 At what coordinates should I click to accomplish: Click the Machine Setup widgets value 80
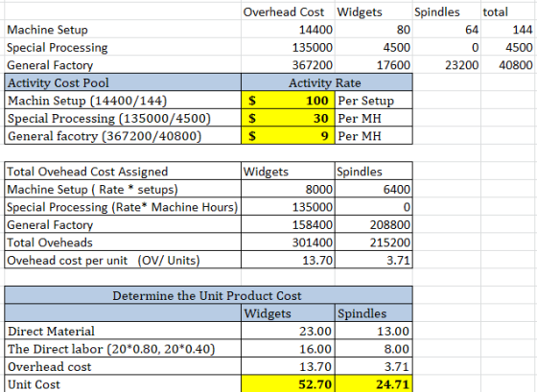374,30
